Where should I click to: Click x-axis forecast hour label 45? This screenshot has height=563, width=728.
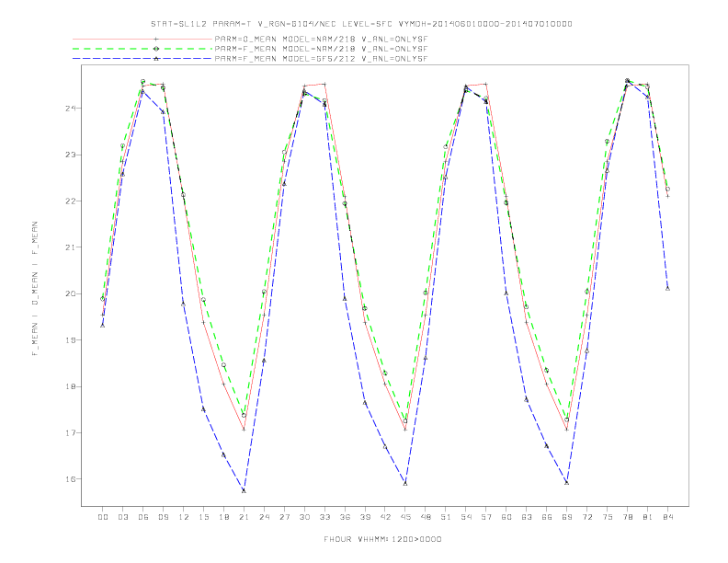(x=405, y=517)
